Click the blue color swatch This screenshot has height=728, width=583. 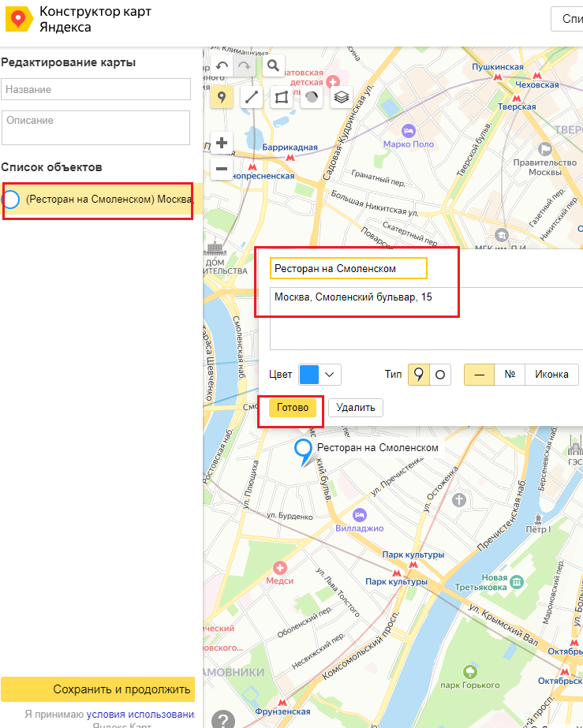308,374
